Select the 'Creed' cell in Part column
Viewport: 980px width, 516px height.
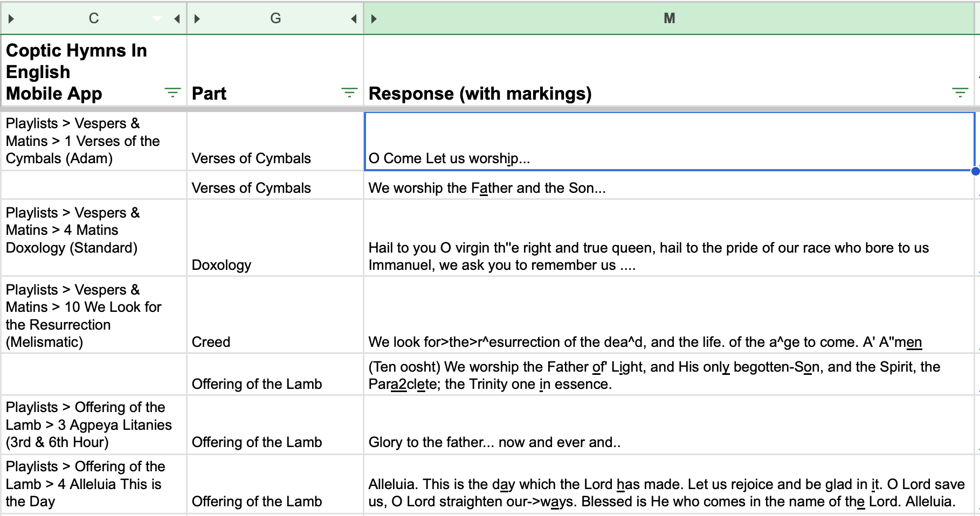(x=275, y=315)
